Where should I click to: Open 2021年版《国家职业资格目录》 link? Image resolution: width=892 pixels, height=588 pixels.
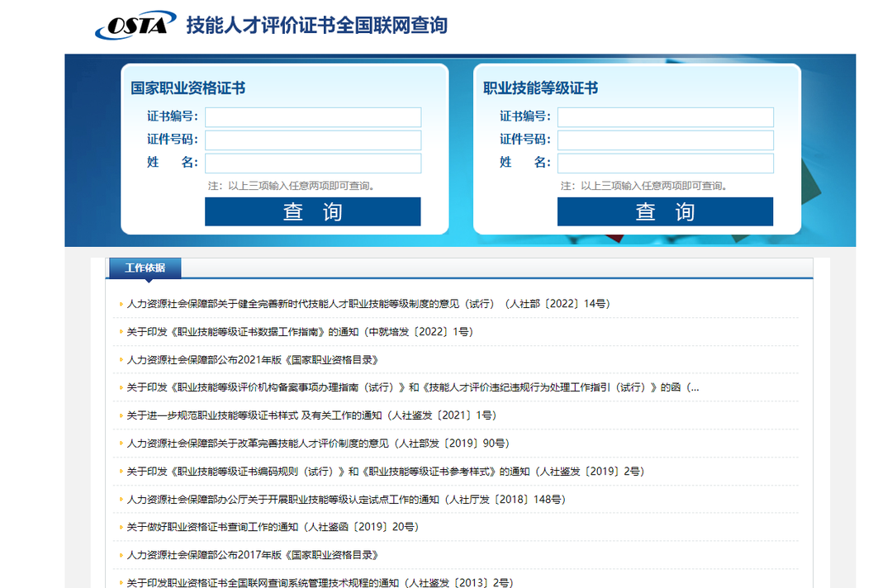(x=253, y=359)
